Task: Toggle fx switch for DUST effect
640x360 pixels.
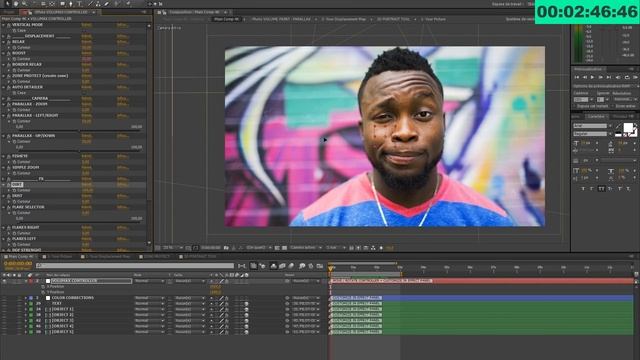Action: pyautogui.click(x=9, y=196)
